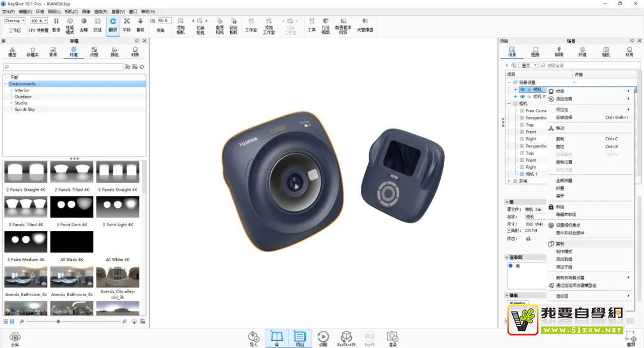Viewport: 644px width, 348px height.
Task: Select the 3 Point Dark 4K thumbnail
Action: [x=72, y=207]
